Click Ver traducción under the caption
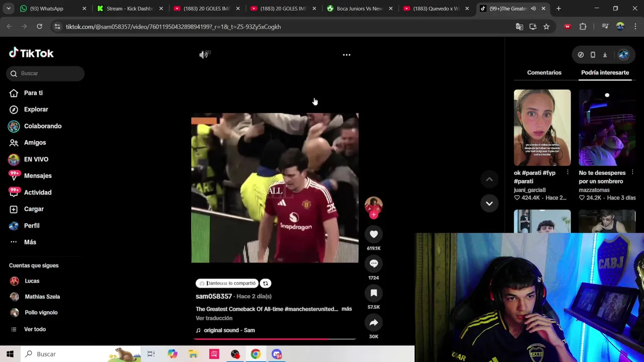This screenshot has height=362, width=644. (x=214, y=318)
